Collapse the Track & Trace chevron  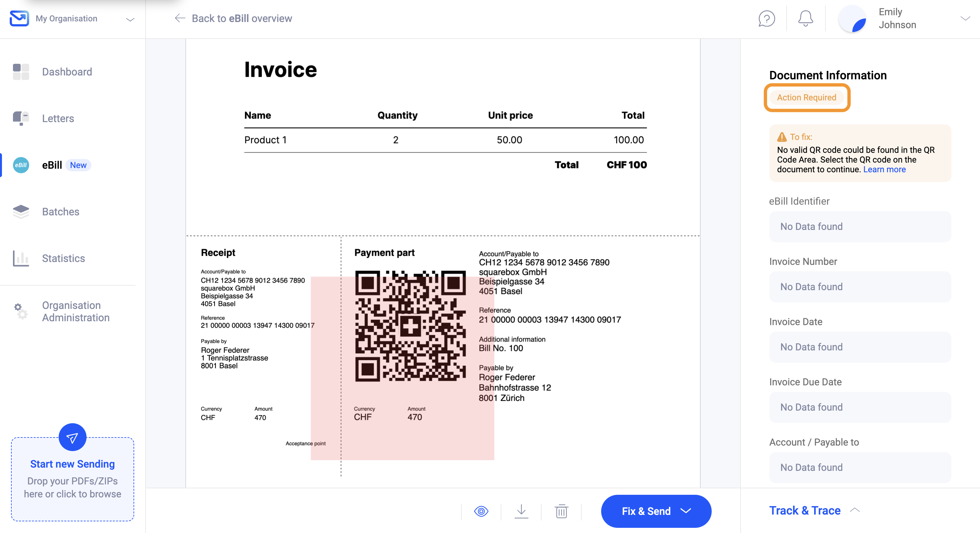click(x=855, y=511)
